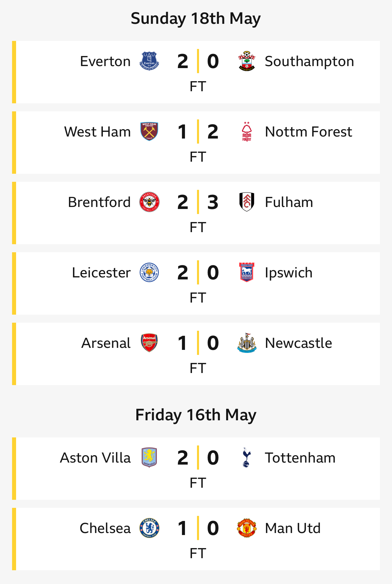Screen dimensions: 392x584
Task: Open the Nottm Forest team link
Action: coord(309,132)
